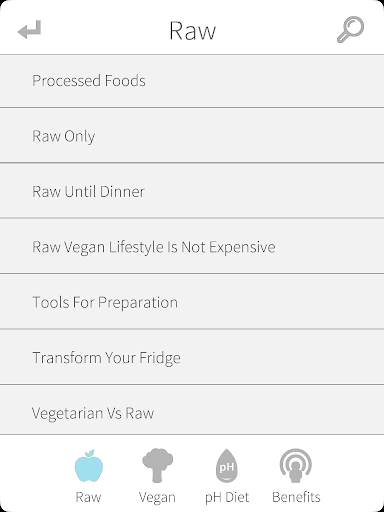Select the Raw tab label

pyautogui.click(x=88, y=497)
